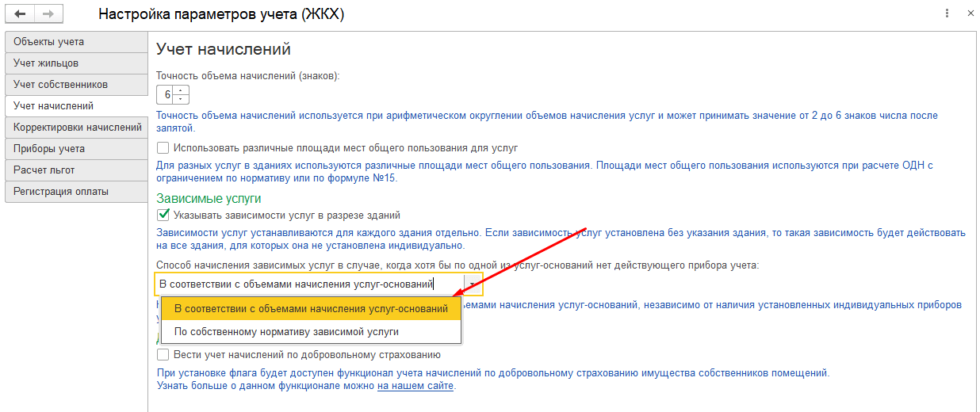This screenshot has height=412, width=980.
Task: Toggle the dependent services method dropdown arrow
Action: pos(472,284)
